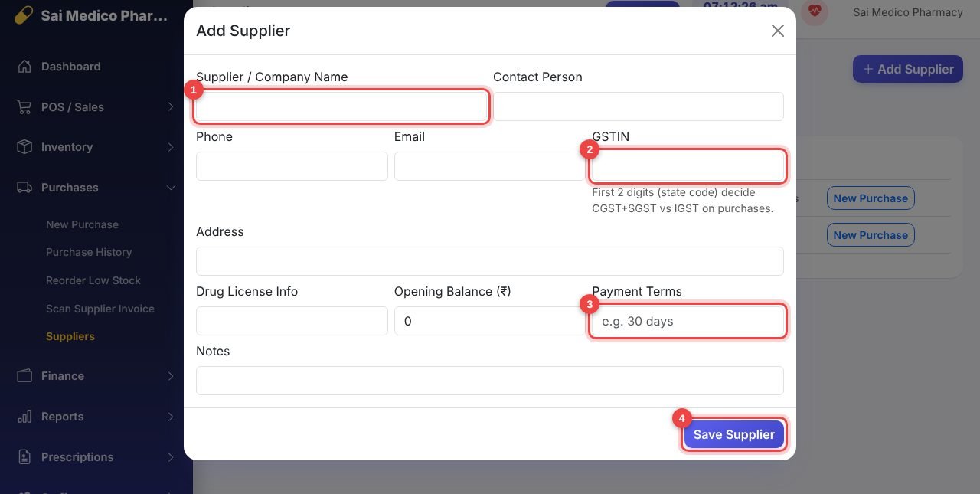Click the Inventory box icon
Viewport: 980px width, 494px height.
point(24,147)
